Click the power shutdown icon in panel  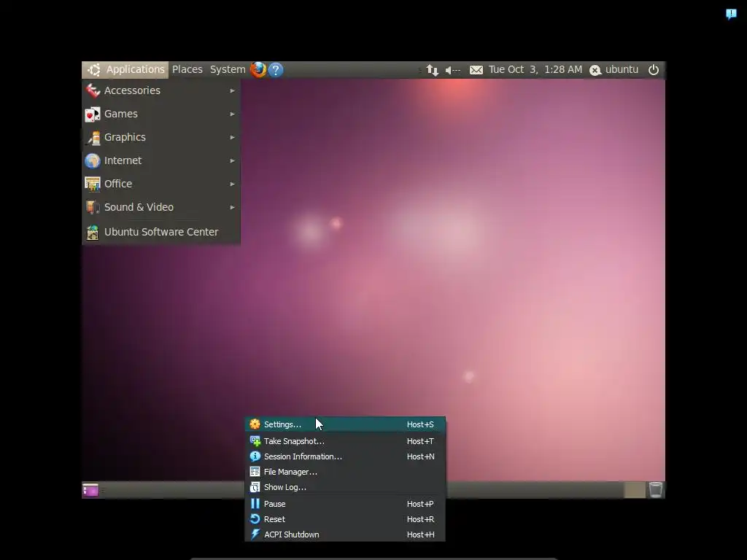(x=654, y=69)
